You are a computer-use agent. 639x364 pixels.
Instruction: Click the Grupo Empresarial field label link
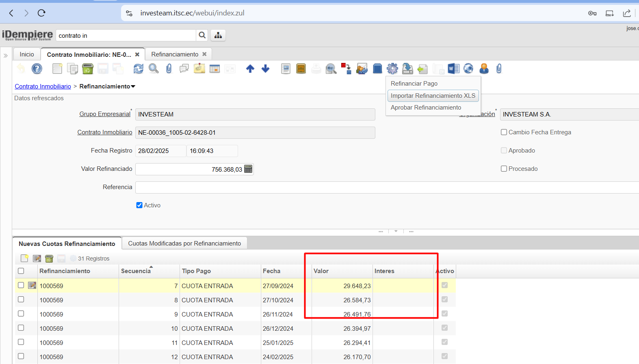(105, 114)
